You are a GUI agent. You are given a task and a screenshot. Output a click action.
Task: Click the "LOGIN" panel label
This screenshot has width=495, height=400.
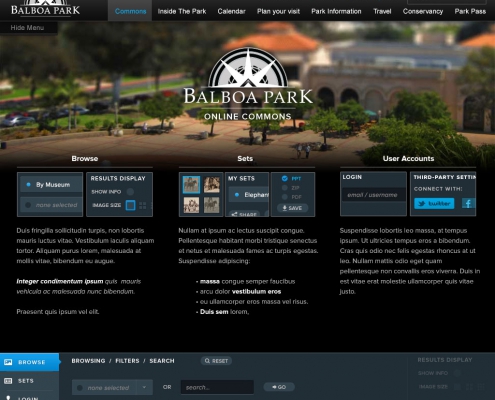coord(352,177)
